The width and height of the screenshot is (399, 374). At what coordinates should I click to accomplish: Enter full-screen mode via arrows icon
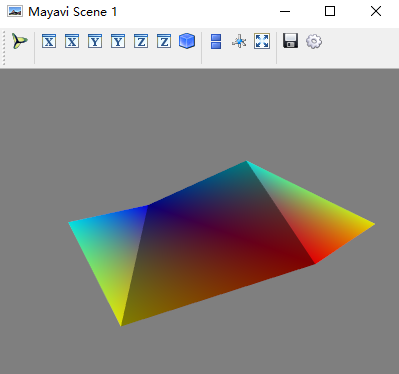(262, 41)
